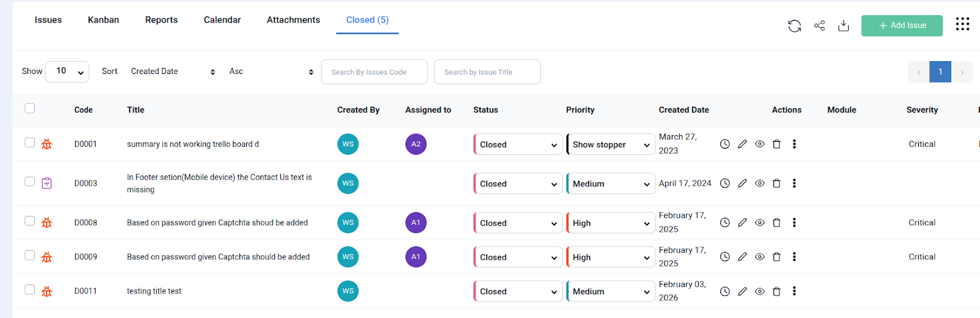Open the Reports tab
980x318 pixels.
tap(162, 20)
